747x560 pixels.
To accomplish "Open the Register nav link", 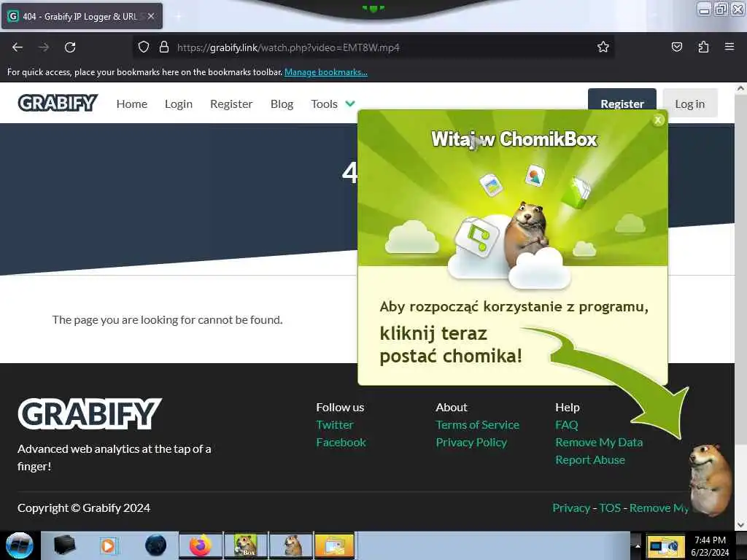I will tap(231, 104).
